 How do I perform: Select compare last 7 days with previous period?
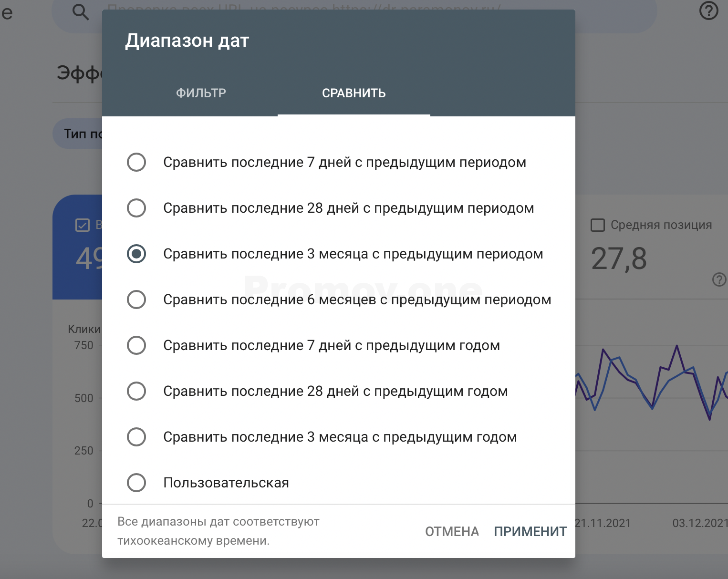click(x=136, y=162)
